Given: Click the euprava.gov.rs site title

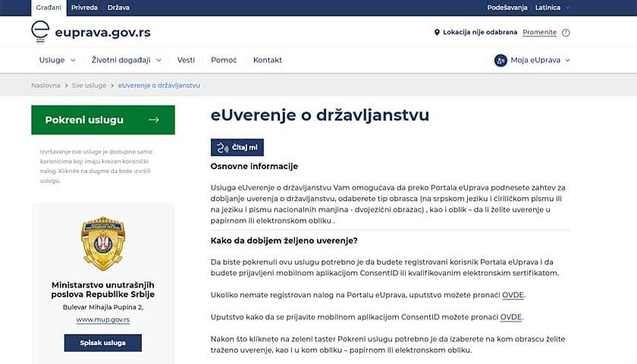Looking at the screenshot, I should coord(103,32).
